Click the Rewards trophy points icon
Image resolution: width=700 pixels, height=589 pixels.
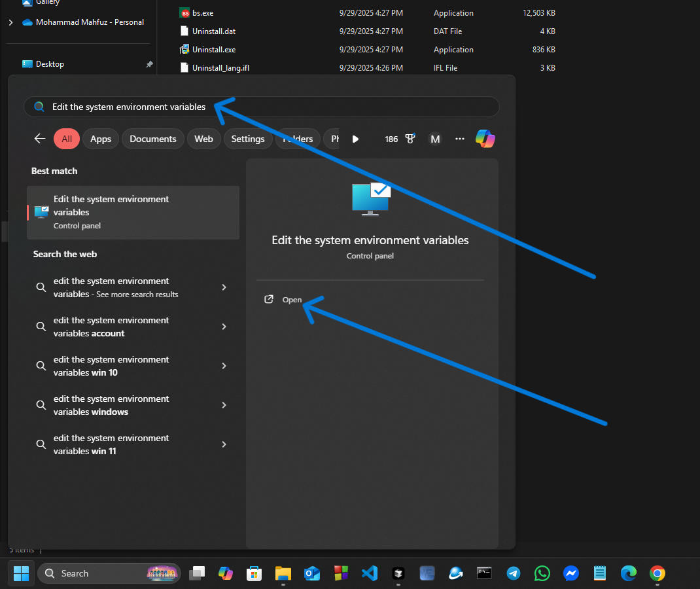point(410,139)
